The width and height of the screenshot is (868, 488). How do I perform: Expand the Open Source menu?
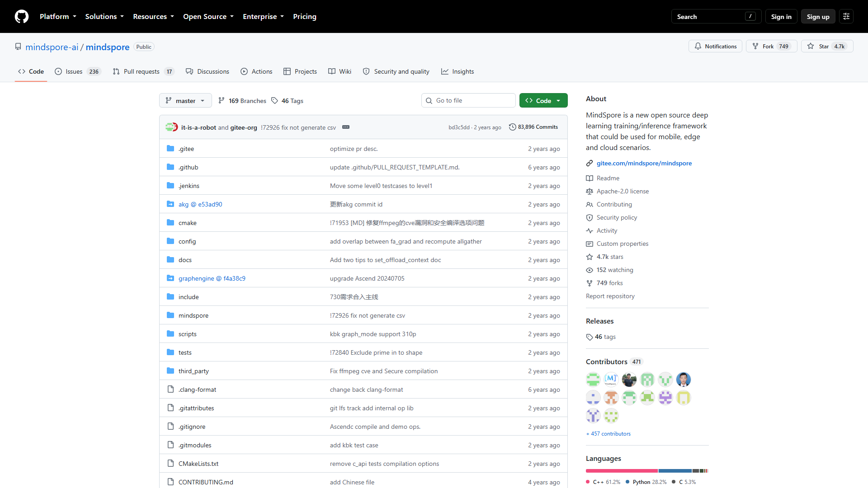coord(208,17)
